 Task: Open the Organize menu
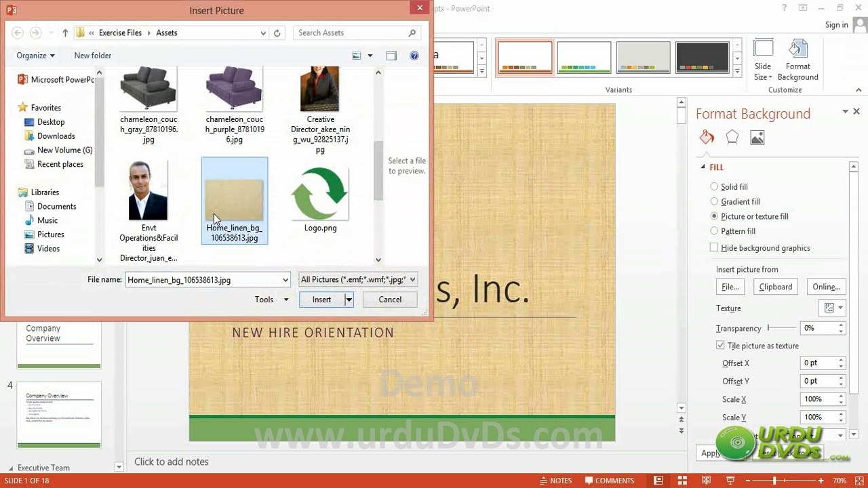point(35,56)
